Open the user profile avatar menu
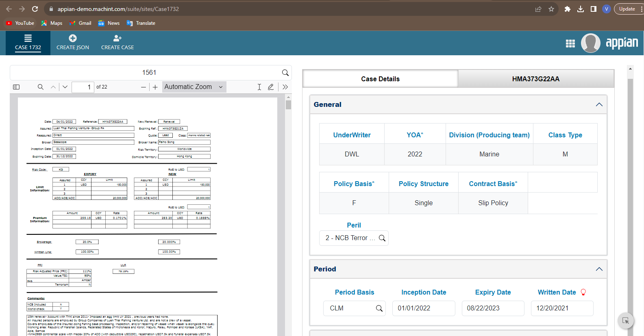Image resolution: width=644 pixels, height=336 pixels. [590, 43]
